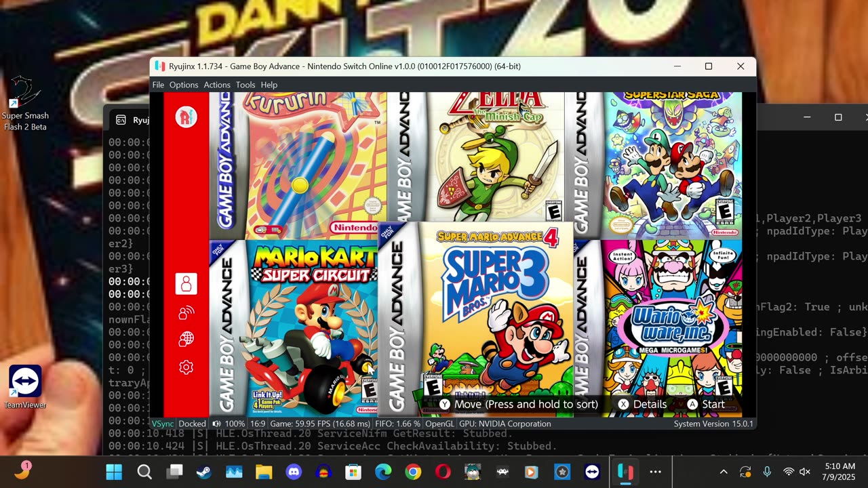The image size is (868, 488).
Task: Open the play online icon in sidebar
Action: click(186, 312)
